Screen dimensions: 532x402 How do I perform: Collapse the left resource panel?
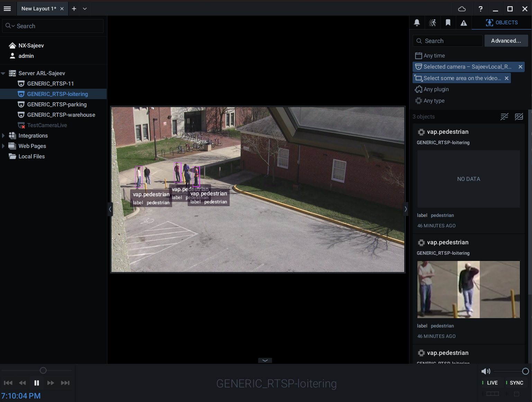click(110, 209)
